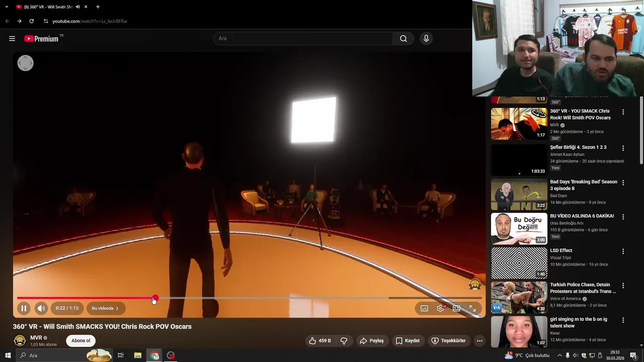Open options menu for Şefler Birliği video
Image resolution: width=644 pixels, height=362 pixels.
click(x=623, y=148)
